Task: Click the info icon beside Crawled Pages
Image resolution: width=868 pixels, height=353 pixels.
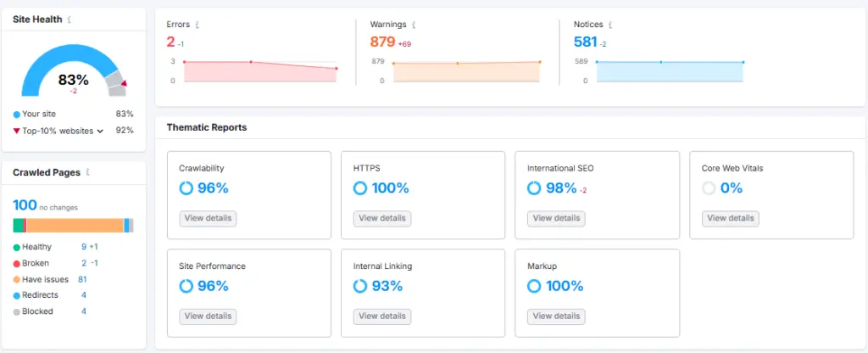Action: (88, 172)
